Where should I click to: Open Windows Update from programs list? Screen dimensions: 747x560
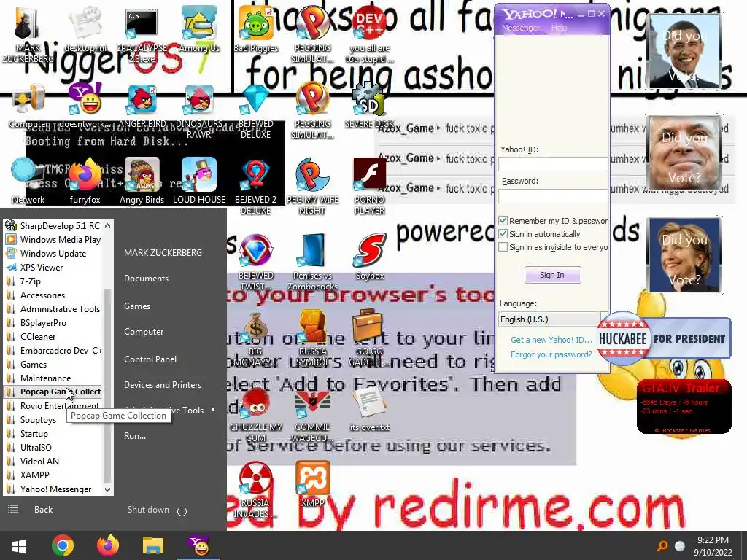coord(53,253)
